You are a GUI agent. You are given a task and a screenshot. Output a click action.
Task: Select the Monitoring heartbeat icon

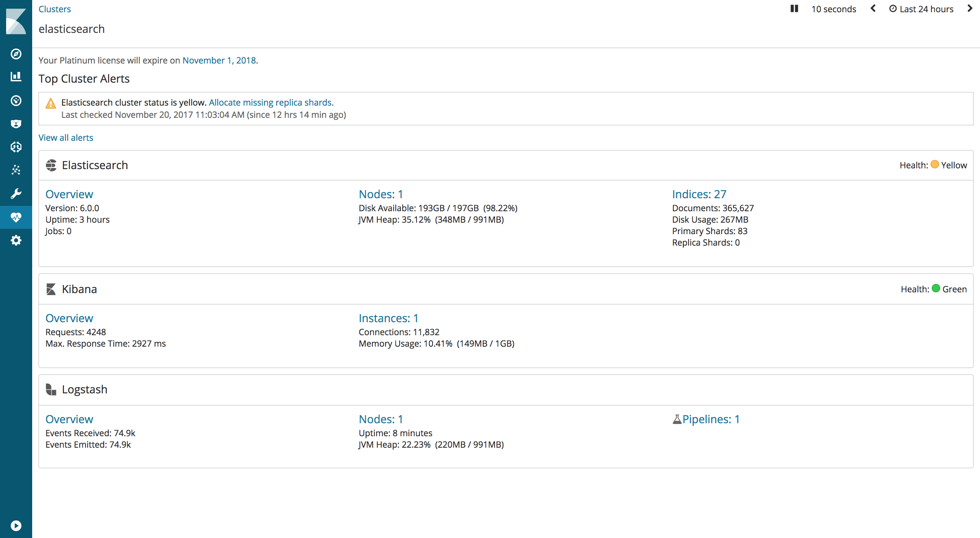click(x=16, y=217)
